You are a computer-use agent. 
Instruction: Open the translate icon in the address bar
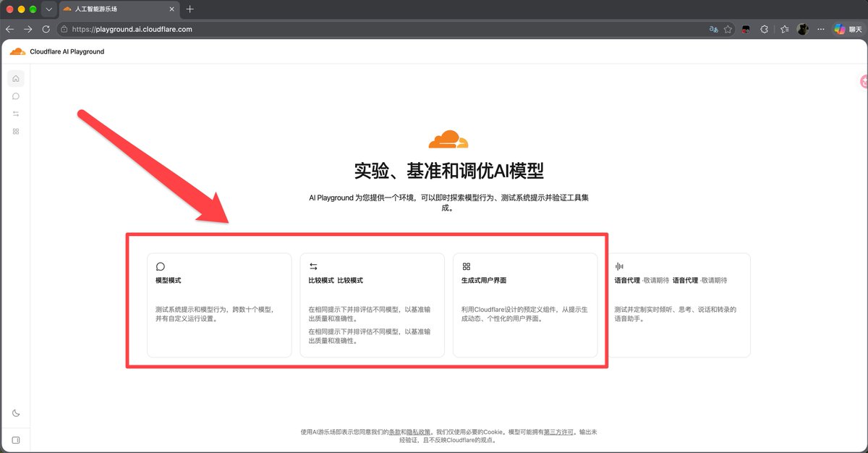(x=713, y=30)
